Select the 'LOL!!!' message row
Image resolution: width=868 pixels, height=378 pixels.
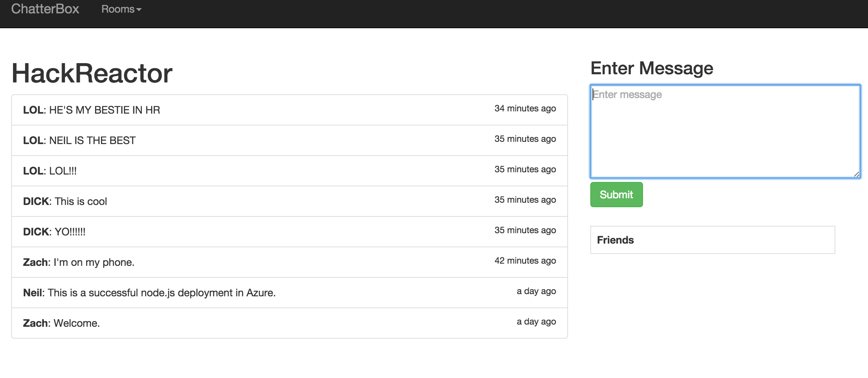(x=290, y=171)
